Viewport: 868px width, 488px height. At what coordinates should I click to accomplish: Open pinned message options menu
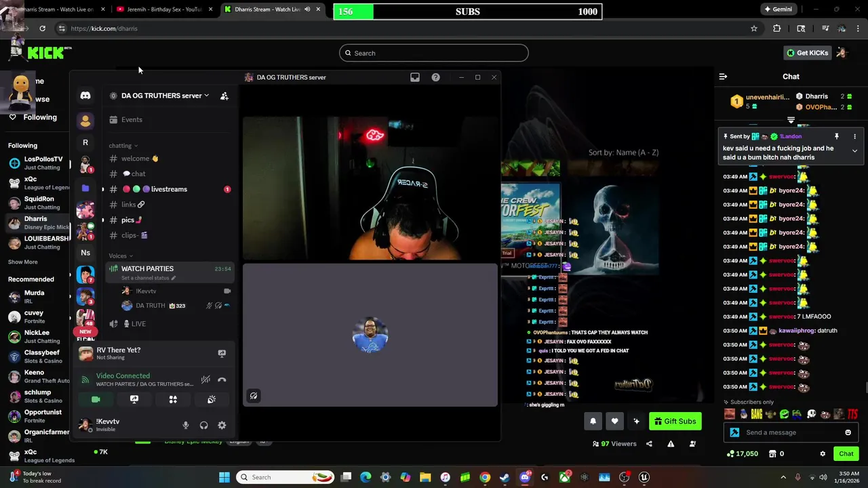pos(854,136)
